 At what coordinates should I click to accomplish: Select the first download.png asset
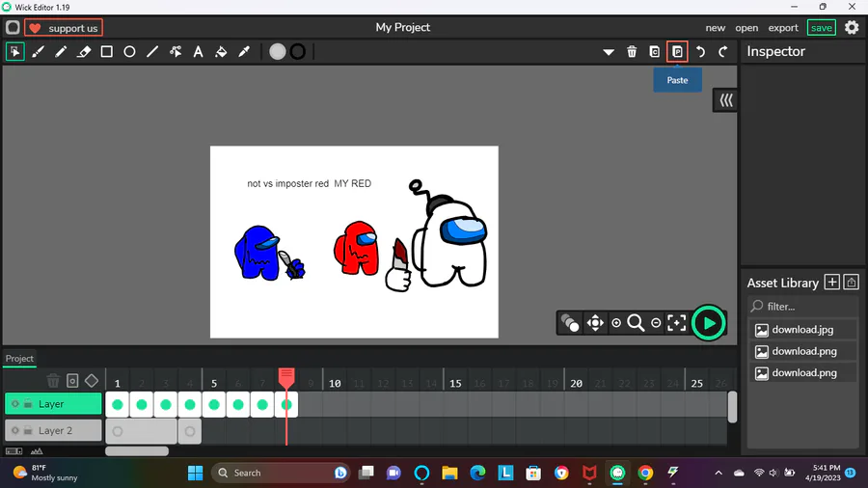(x=802, y=351)
